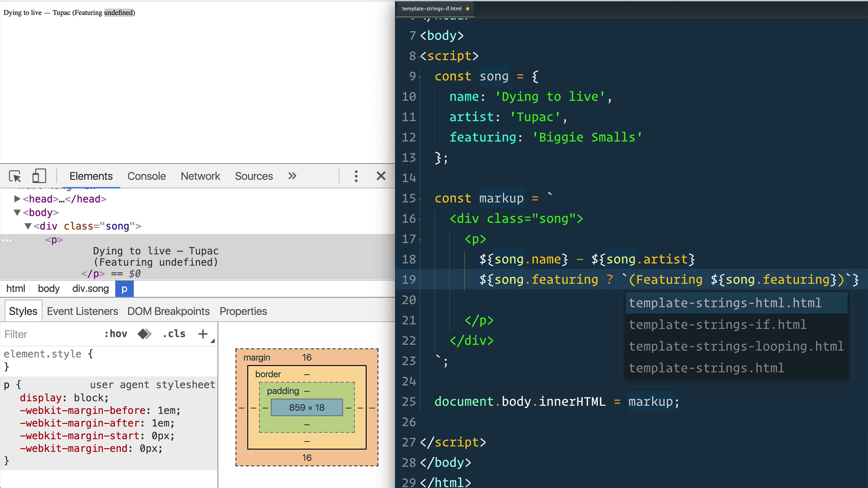Open the Properties tab
This screenshot has width=868, height=488.
point(243,311)
